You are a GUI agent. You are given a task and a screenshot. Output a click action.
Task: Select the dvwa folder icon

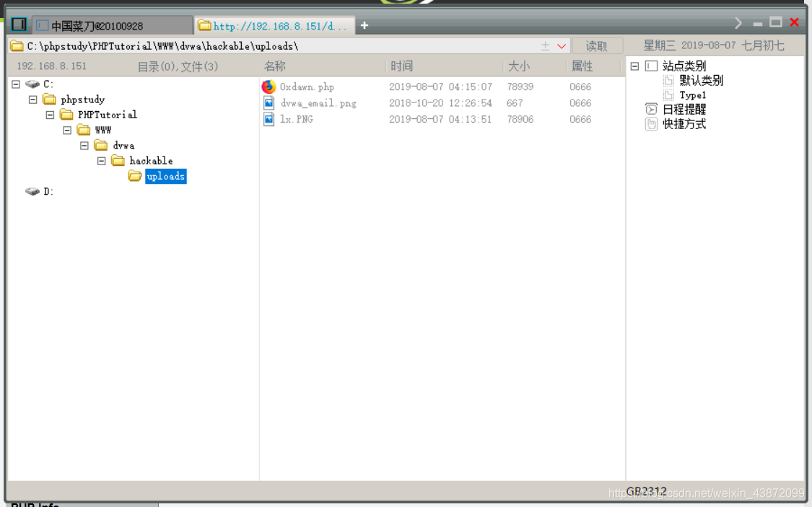(x=101, y=145)
